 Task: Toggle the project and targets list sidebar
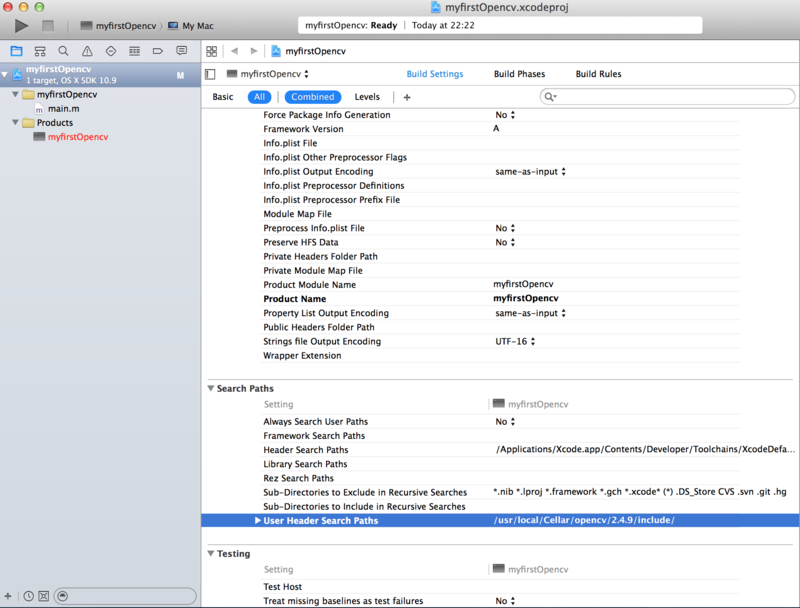point(210,74)
